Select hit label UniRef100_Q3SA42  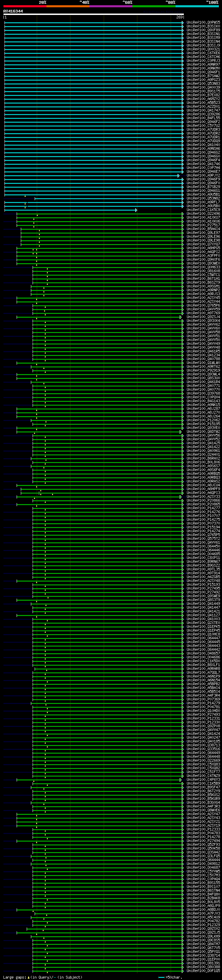click(x=203, y=852)
